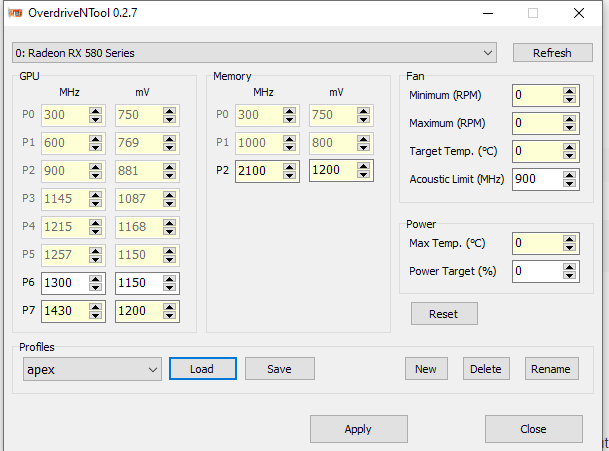Increase Power Target with up arrow
Screen dimensions: 609x451
coord(570,267)
